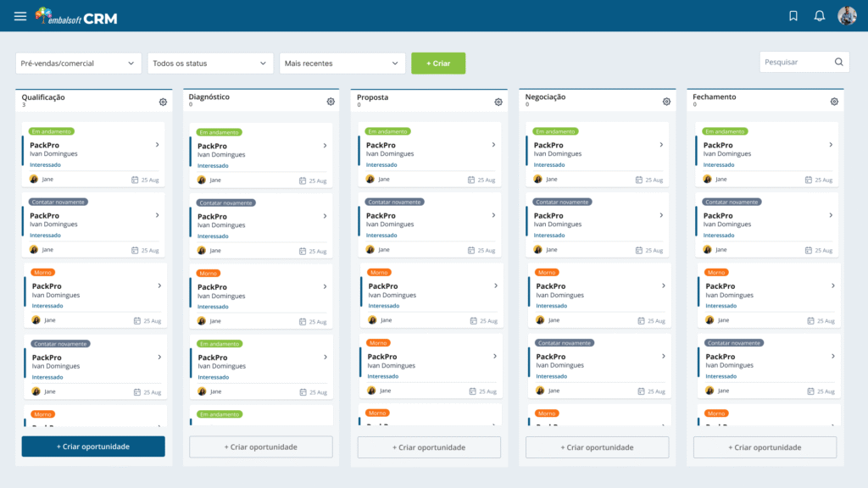Click Criar oportunidade in Qualificação column
Image resolution: width=868 pixels, height=488 pixels.
93,446
